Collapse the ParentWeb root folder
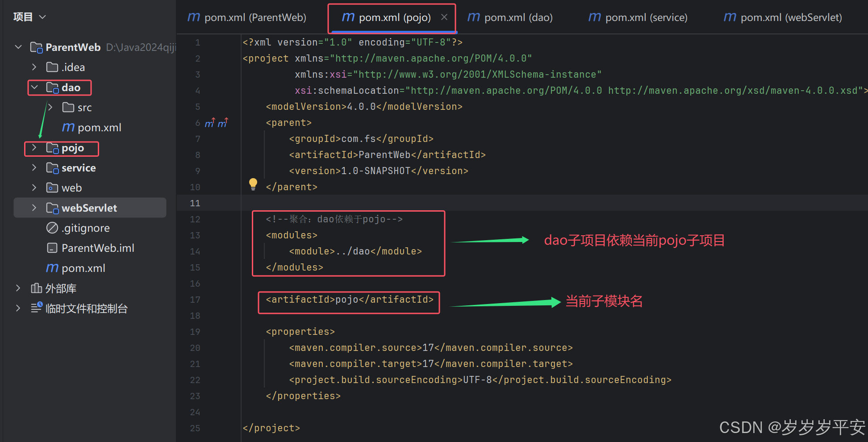This screenshot has height=442, width=868. click(x=18, y=47)
